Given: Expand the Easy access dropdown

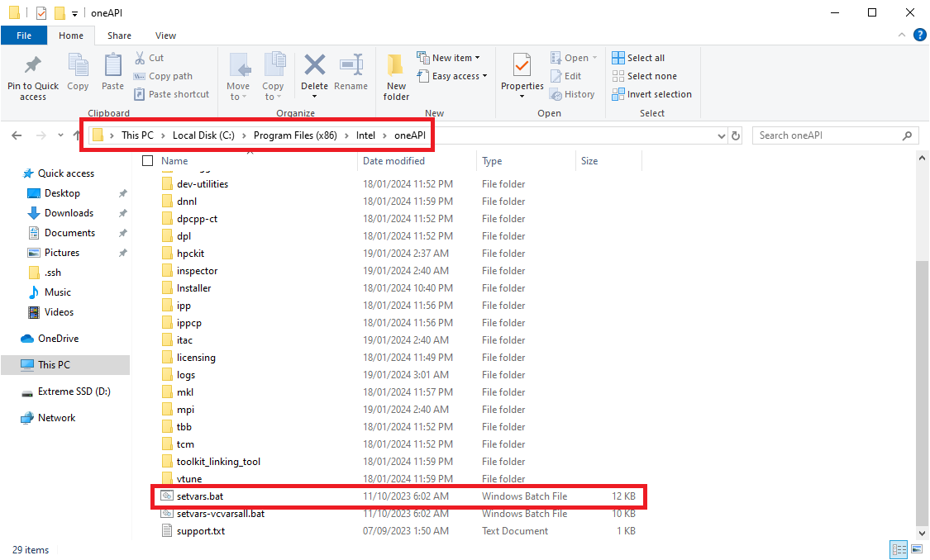Looking at the screenshot, I should point(484,76).
